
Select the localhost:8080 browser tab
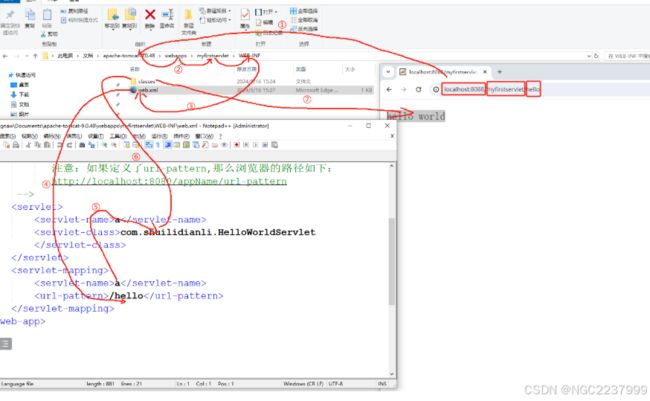pos(443,72)
